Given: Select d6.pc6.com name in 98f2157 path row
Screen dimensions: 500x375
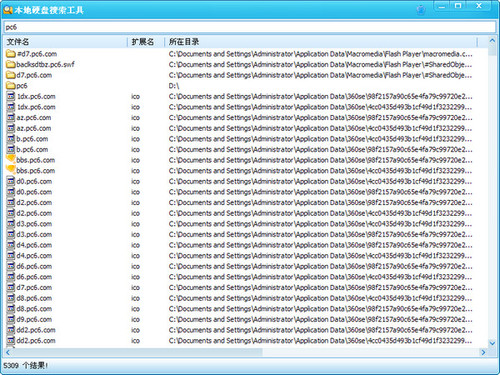Looking at the screenshot, I should 34,266.
